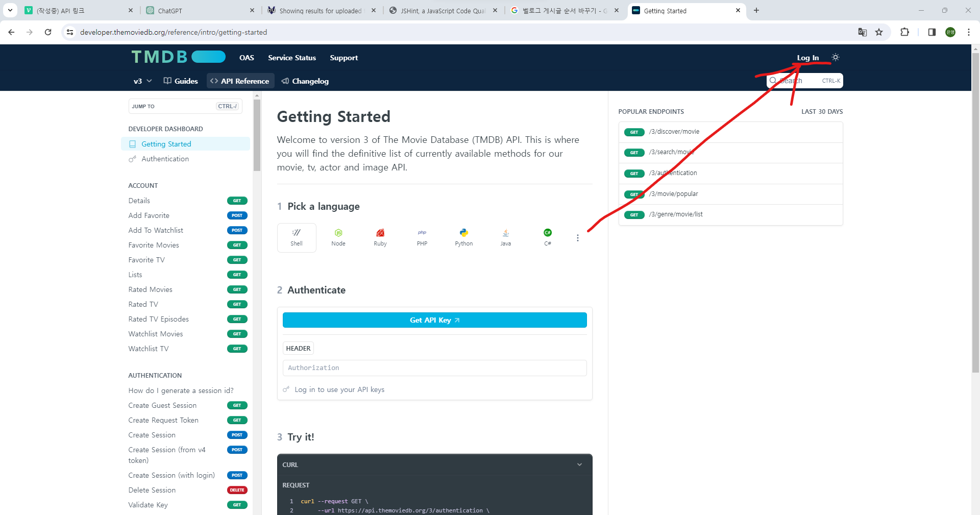Focus the Jump To input field

(x=185, y=106)
